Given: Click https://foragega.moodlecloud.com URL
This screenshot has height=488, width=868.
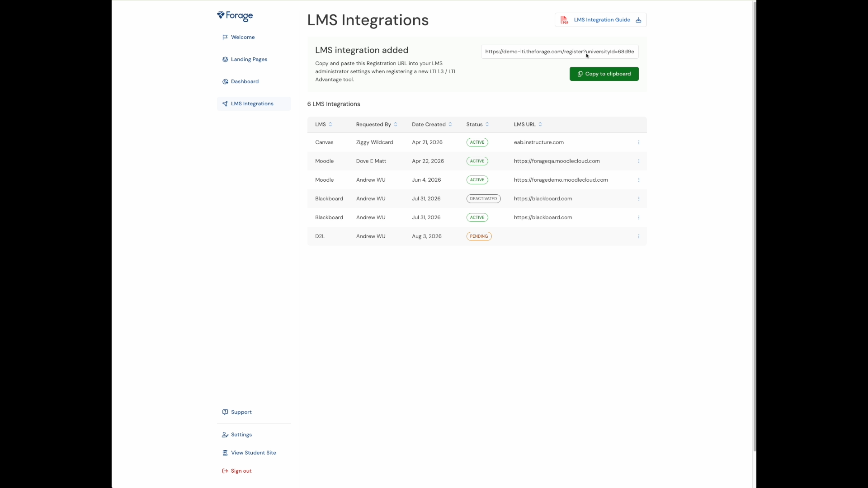Looking at the screenshot, I should coord(557,161).
